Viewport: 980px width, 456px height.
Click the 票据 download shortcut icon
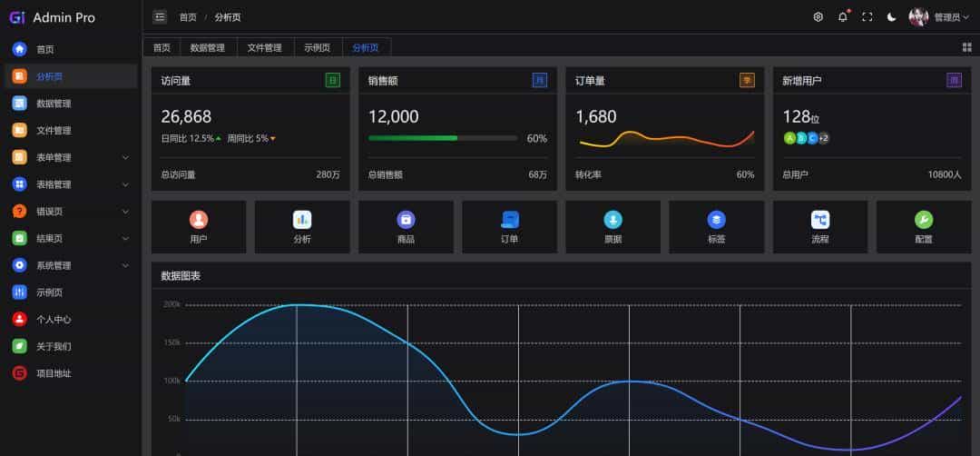pos(613,220)
